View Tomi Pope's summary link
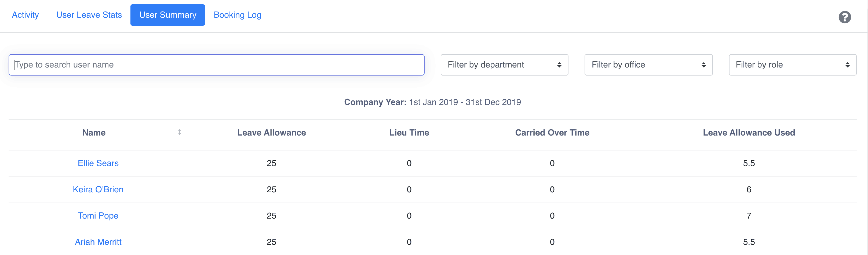The image size is (868, 255). [98, 216]
